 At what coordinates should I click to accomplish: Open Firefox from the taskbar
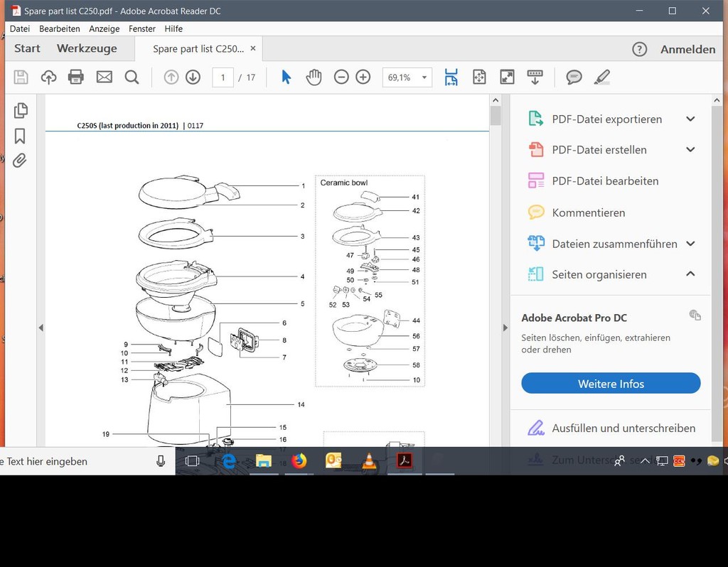pyautogui.click(x=299, y=461)
